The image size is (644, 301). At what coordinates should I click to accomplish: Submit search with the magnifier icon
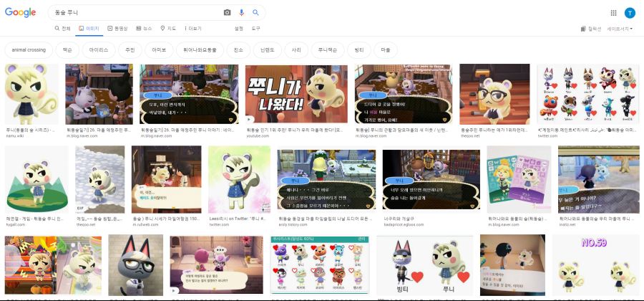(255, 13)
